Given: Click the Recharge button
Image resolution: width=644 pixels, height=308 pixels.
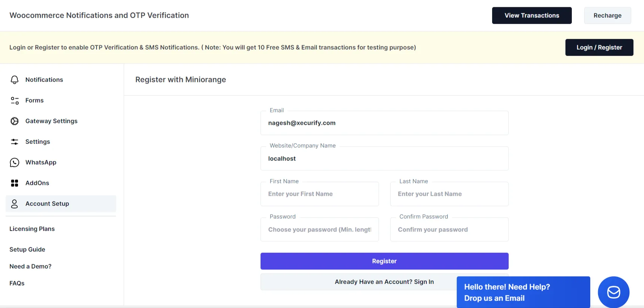Looking at the screenshot, I should pos(608,15).
